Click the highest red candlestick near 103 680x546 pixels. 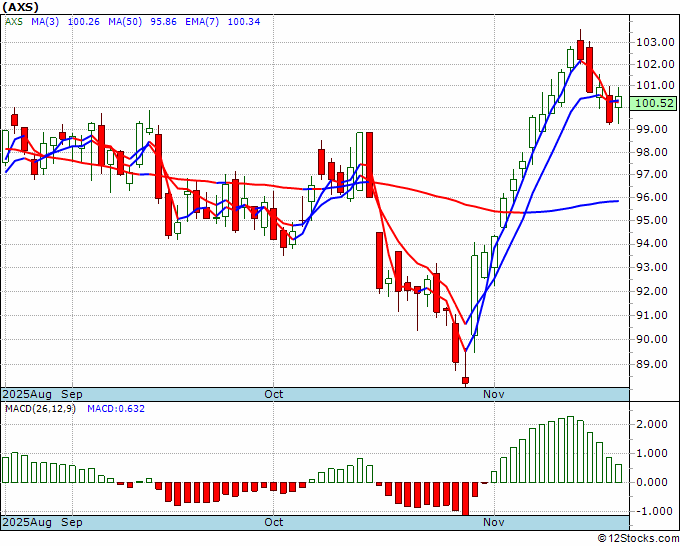click(580, 49)
